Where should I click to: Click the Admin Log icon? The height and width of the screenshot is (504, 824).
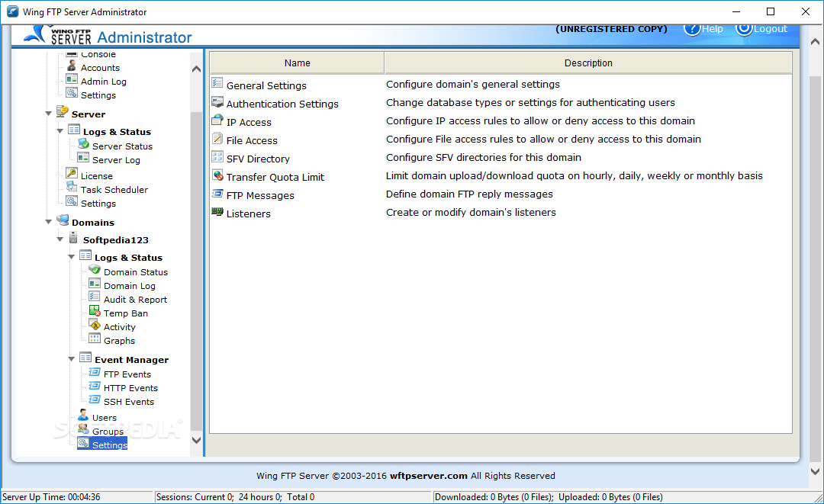tap(72, 79)
